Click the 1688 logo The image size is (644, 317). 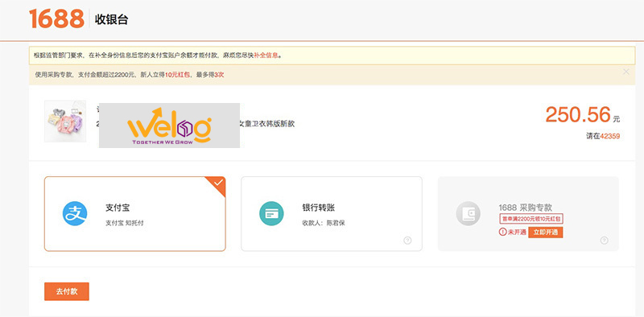click(56, 19)
